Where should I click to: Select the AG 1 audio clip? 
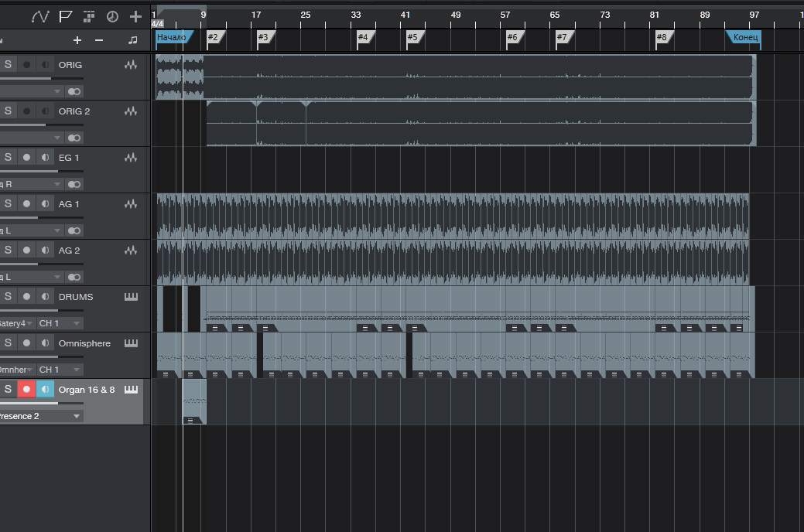[x=453, y=216]
